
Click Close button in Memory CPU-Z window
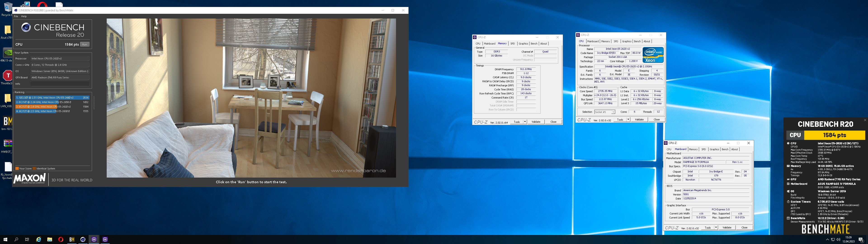click(553, 122)
